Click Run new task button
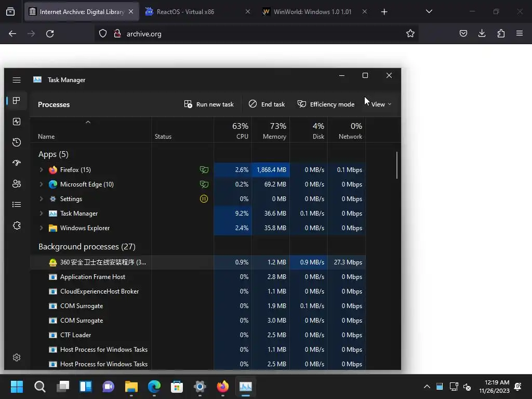The width and height of the screenshot is (532, 399). click(x=209, y=104)
